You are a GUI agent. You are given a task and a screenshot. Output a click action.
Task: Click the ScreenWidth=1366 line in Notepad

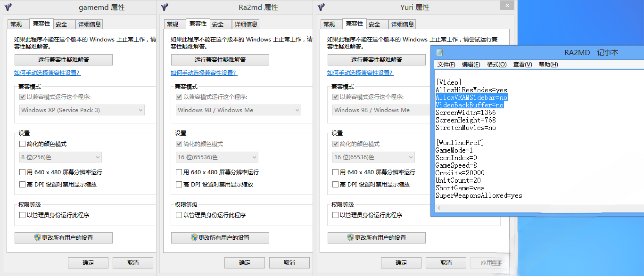(465, 113)
